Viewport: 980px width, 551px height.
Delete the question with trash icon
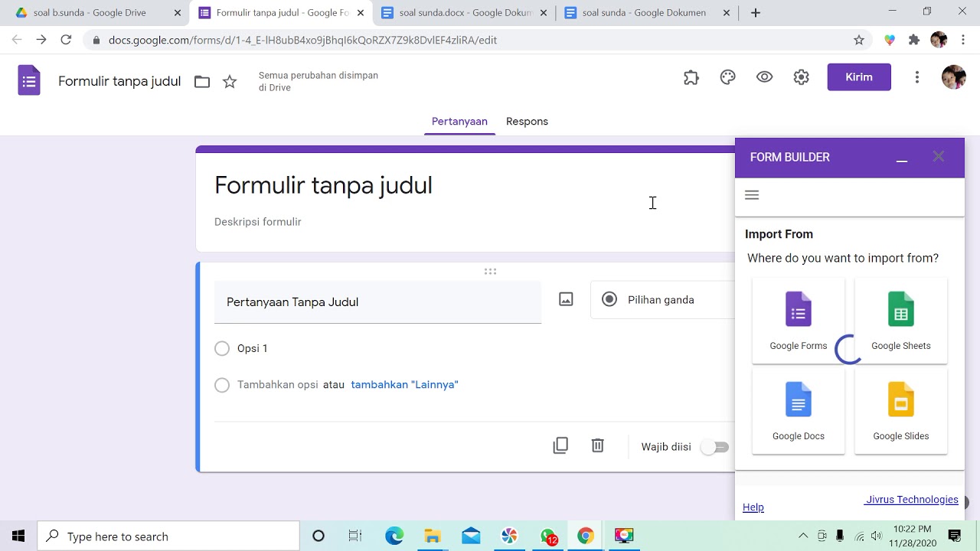[598, 445]
